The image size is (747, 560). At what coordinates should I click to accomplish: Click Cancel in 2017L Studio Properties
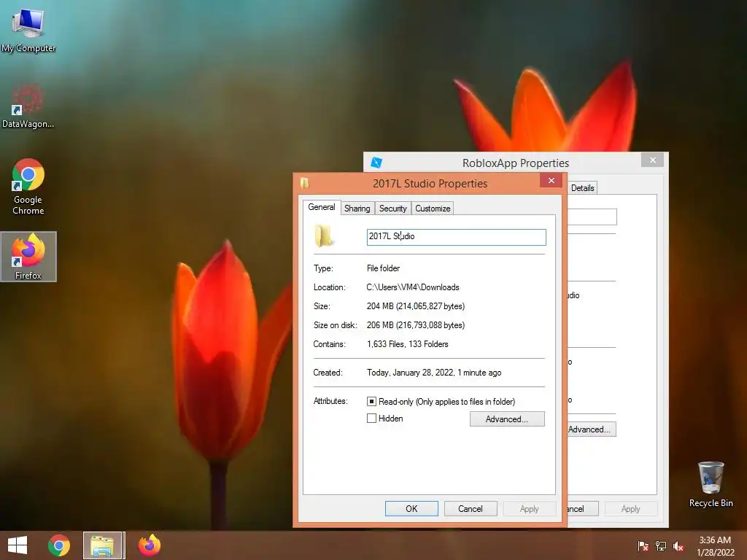pyautogui.click(x=471, y=508)
